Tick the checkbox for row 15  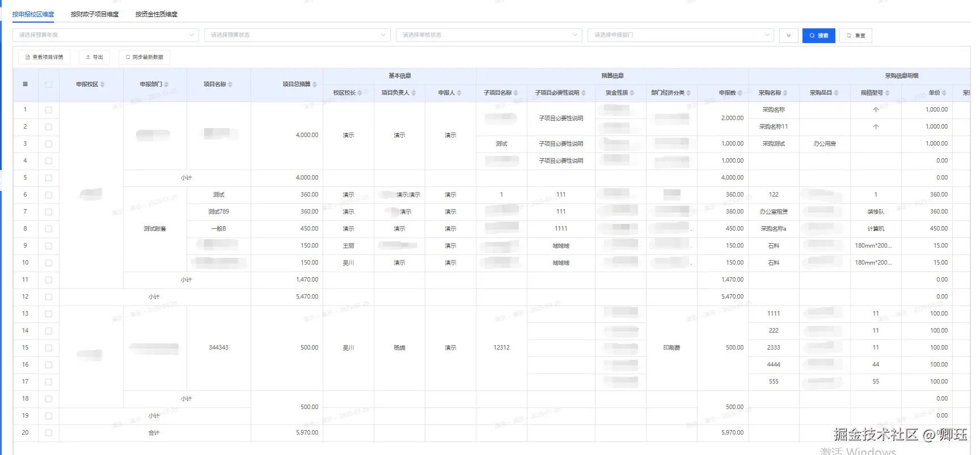[x=48, y=348]
